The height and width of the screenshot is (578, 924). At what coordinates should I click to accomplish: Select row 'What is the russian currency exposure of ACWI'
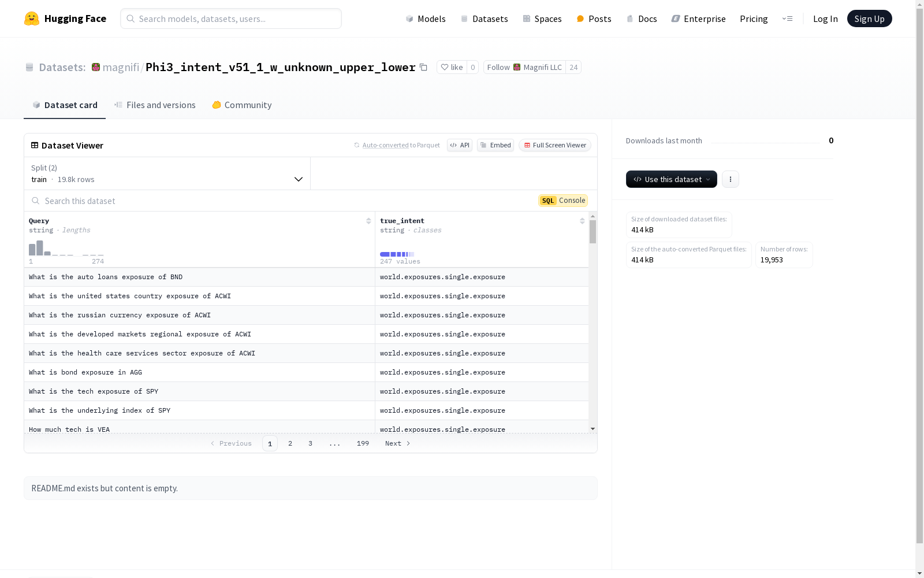point(306,315)
